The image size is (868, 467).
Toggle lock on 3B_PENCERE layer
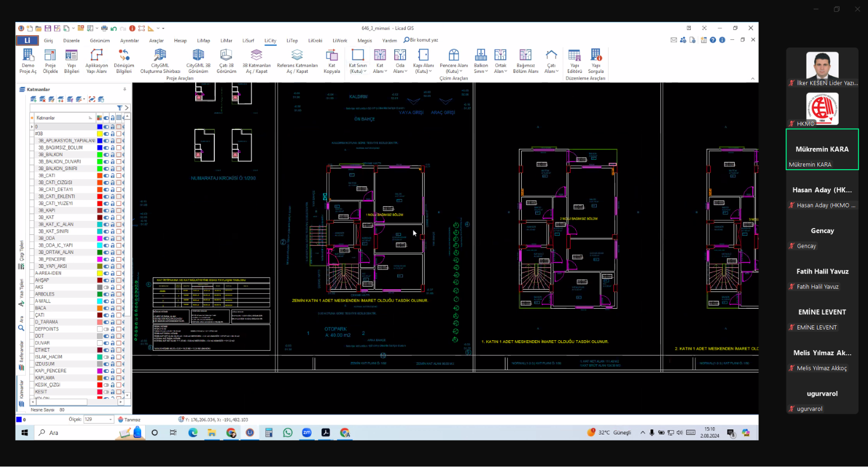113,259
